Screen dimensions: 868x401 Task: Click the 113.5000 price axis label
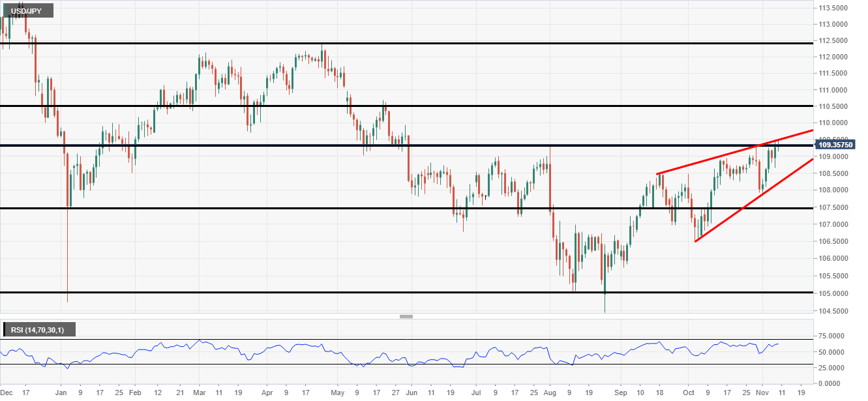click(833, 8)
